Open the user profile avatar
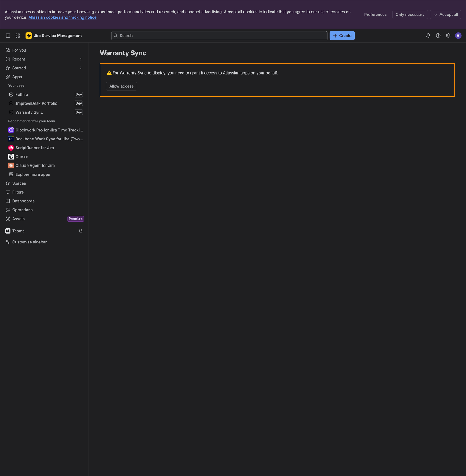 click(x=458, y=36)
